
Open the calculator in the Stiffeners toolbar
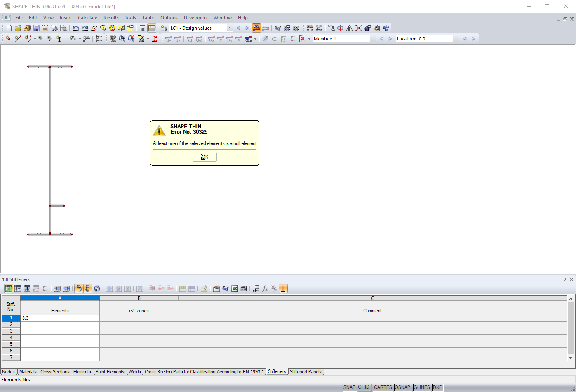click(244, 289)
